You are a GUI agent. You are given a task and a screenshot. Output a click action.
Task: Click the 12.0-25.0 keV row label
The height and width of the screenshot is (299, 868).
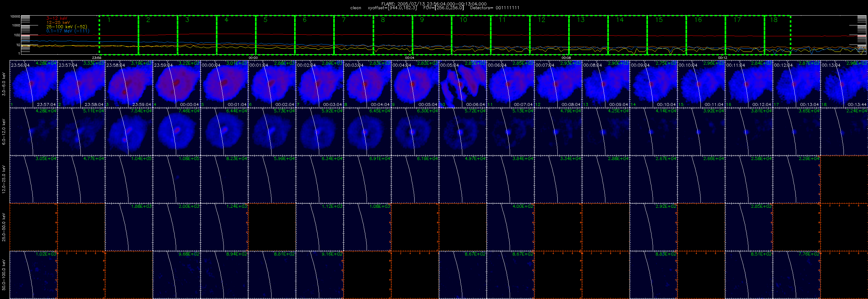point(4,179)
